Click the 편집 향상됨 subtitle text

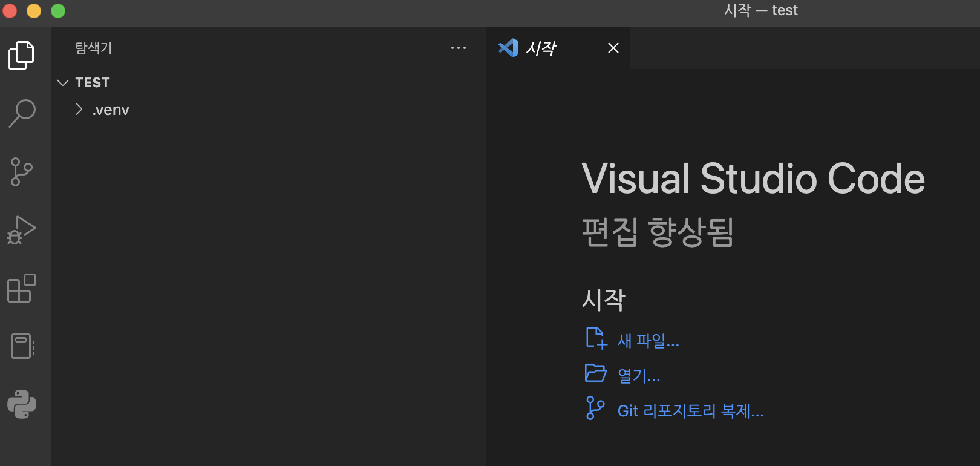[x=658, y=232]
